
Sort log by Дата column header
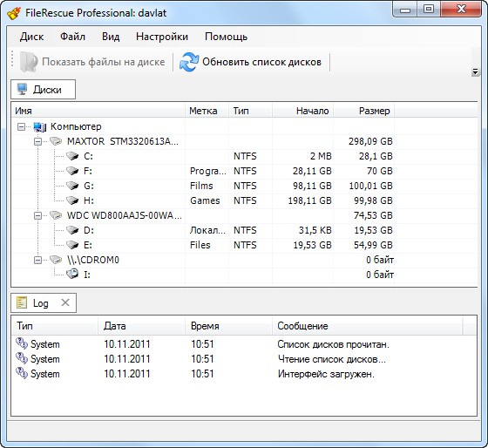tap(141, 326)
